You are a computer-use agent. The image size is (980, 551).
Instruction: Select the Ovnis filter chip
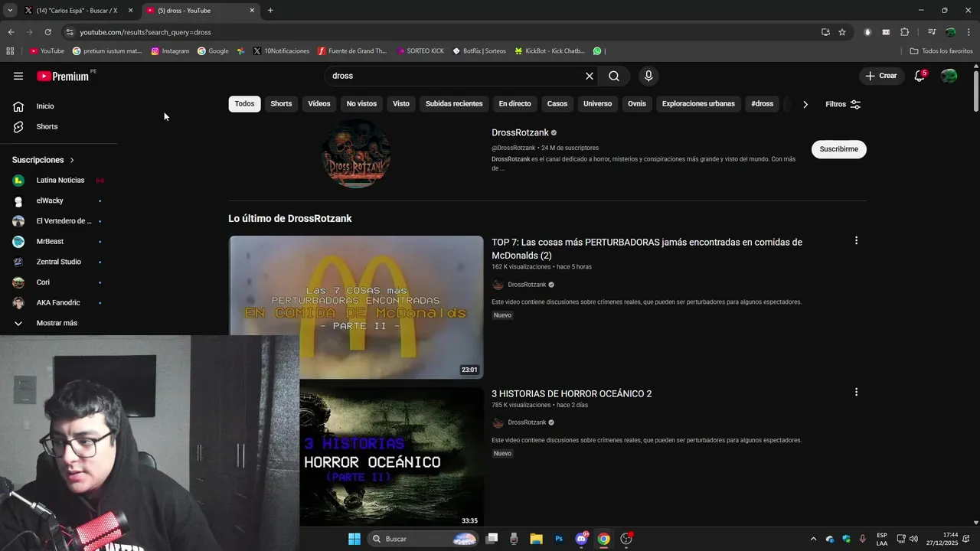tap(637, 104)
